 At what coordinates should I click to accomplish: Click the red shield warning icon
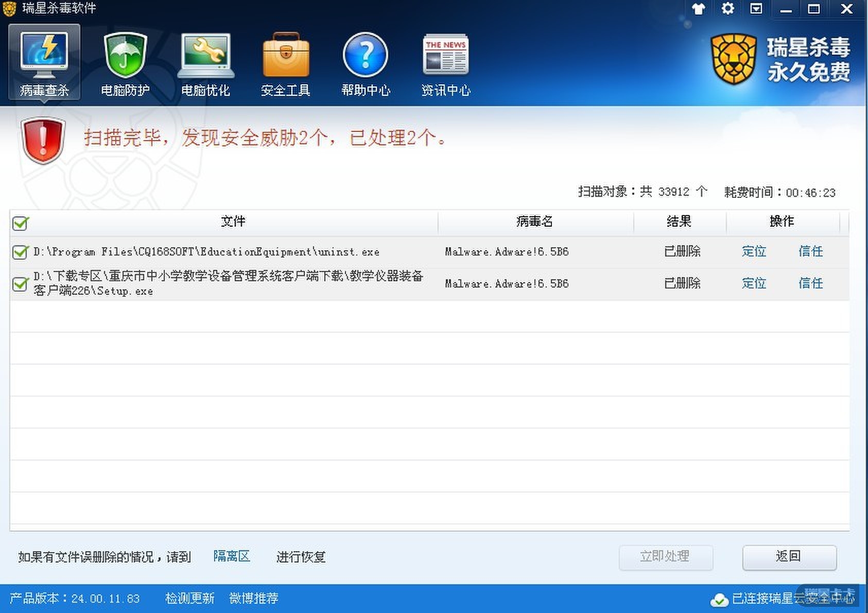[43, 140]
